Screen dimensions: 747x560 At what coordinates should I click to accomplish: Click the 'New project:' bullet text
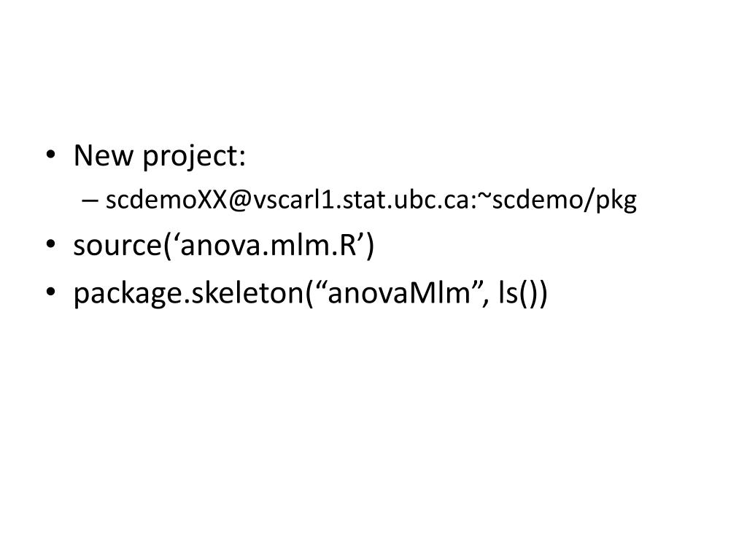coord(159,155)
